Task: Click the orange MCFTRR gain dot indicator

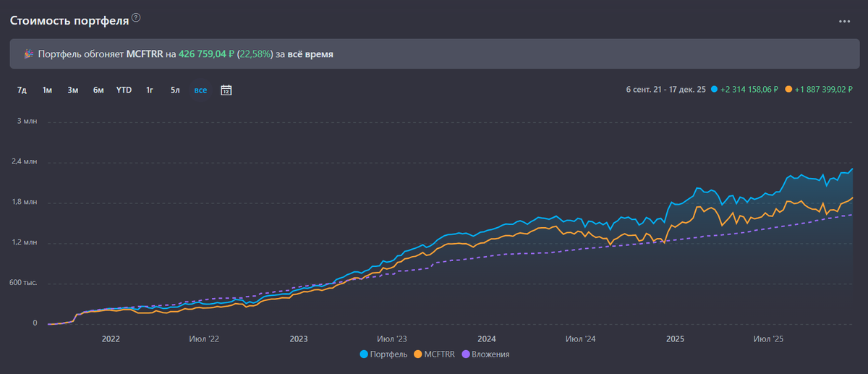Action: click(x=788, y=90)
